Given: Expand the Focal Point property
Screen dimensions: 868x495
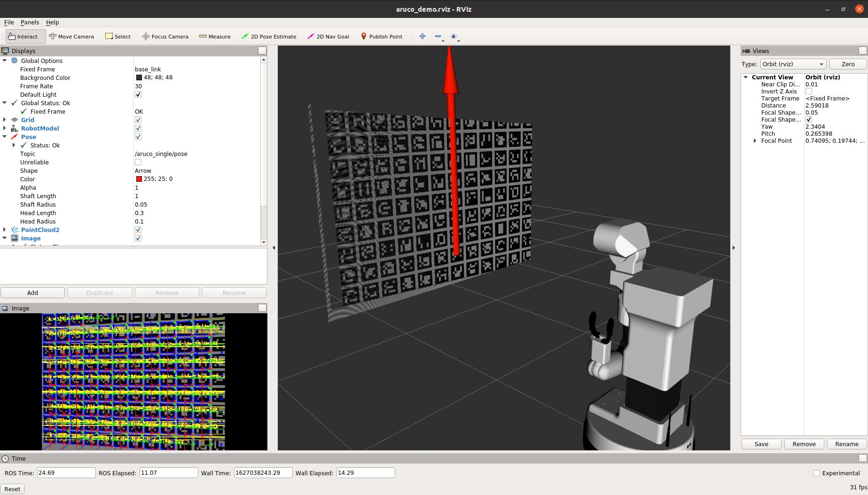Looking at the screenshot, I should tap(755, 141).
